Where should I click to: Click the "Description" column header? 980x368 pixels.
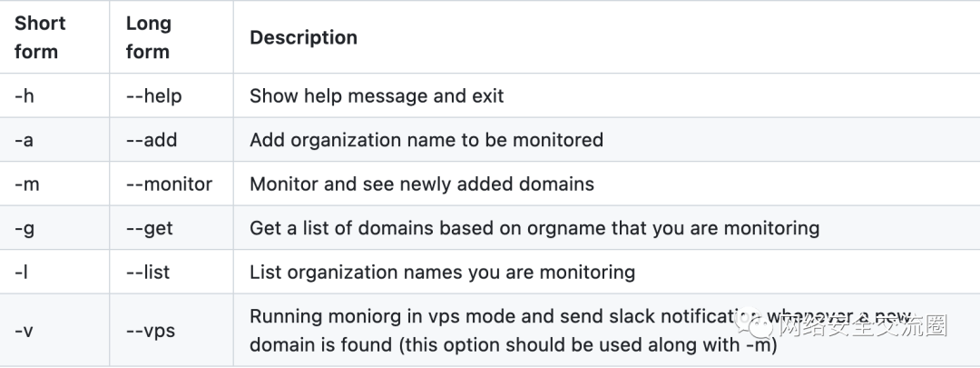pos(303,37)
